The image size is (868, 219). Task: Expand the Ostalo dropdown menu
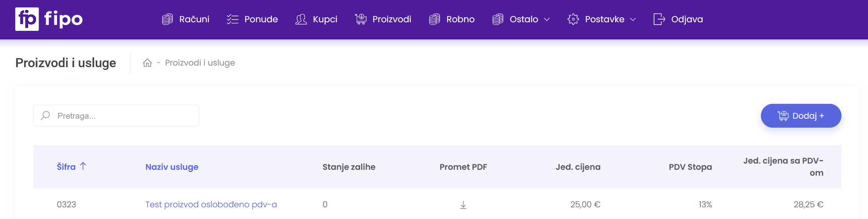click(524, 19)
